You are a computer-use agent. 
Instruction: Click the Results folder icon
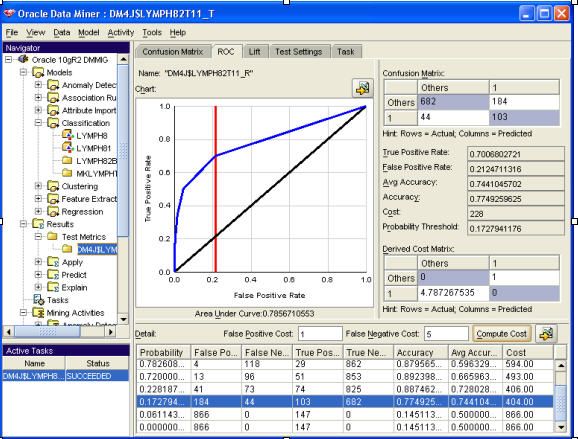point(38,224)
